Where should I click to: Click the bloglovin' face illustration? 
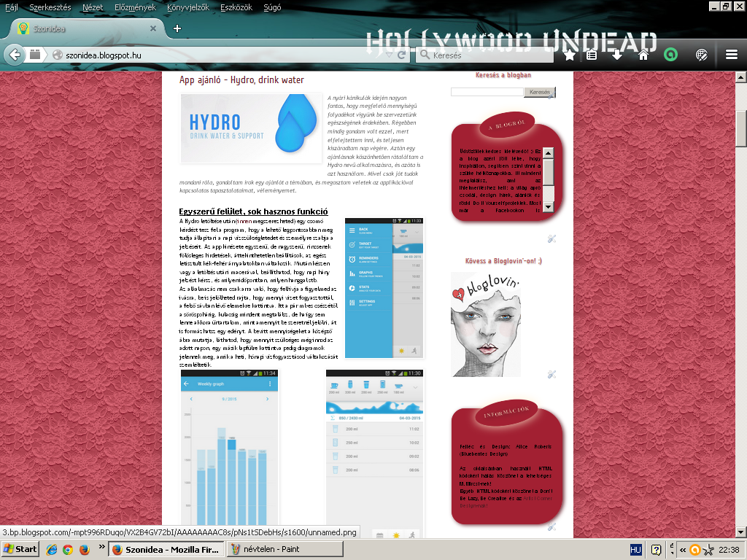point(486,324)
